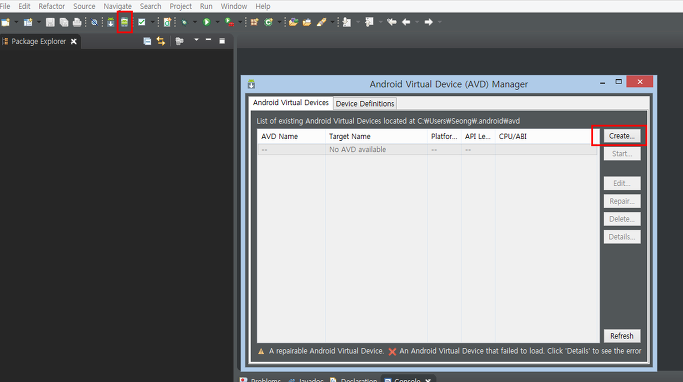This screenshot has width=683, height=382.
Task: Minimize the Package Explorer view
Action: (x=209, y=40)
